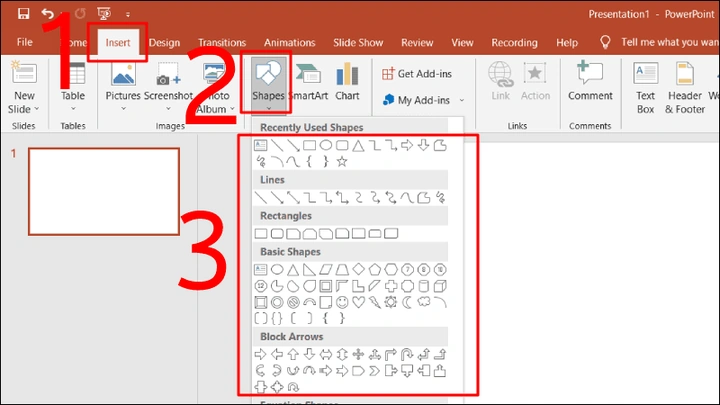Pick the up arrow in Block Arrows

(x=293, y=354)
